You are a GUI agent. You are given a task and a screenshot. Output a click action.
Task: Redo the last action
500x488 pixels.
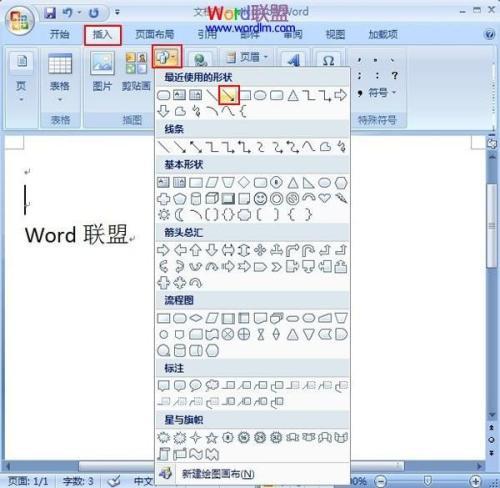94,13
